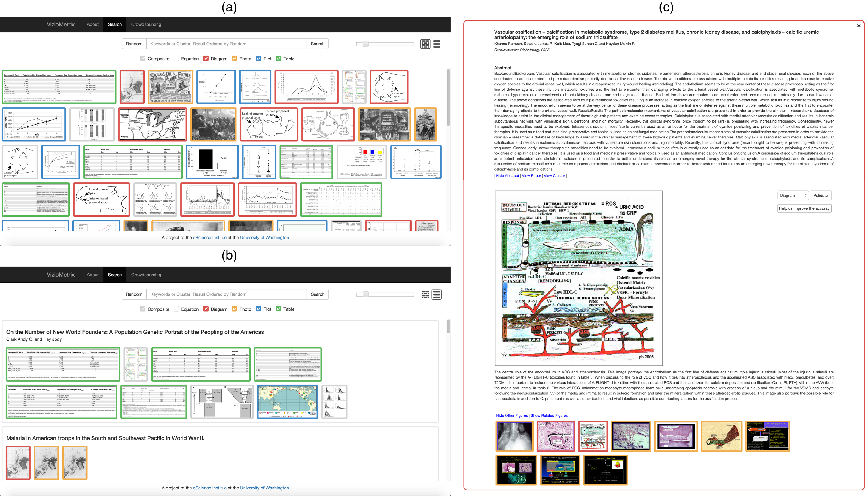The width and height of the screenshot is (868, 496).
Task: Click the Random button in panel (a)
Action: point(134,44)
